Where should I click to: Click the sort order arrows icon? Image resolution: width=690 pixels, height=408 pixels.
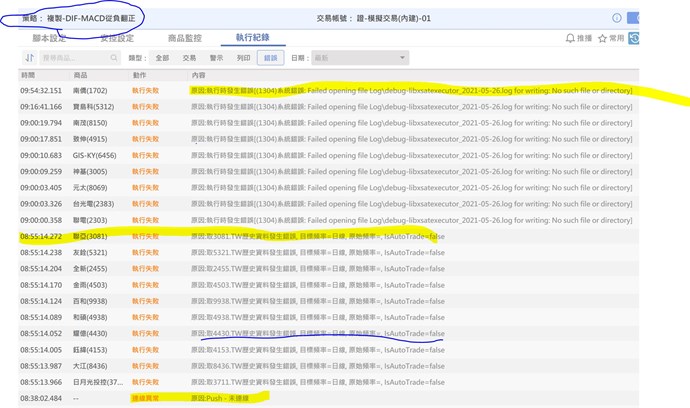pyautogui.click(x=30, y=58)
